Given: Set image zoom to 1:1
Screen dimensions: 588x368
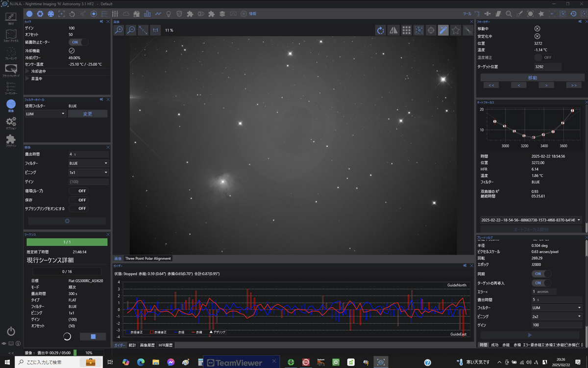Looking at the screenshot, I should 155,30.
